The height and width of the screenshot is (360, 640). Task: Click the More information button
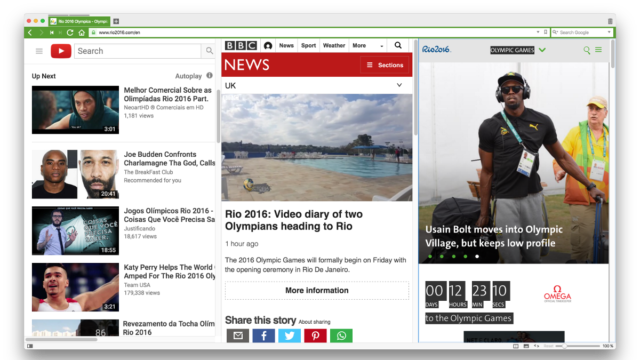coord(317,290)
